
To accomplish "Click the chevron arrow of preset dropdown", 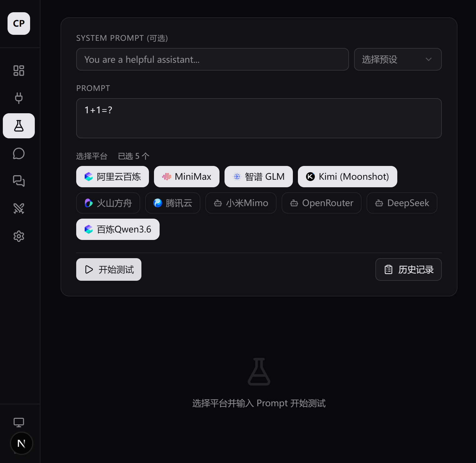I will tap(429, 59).
